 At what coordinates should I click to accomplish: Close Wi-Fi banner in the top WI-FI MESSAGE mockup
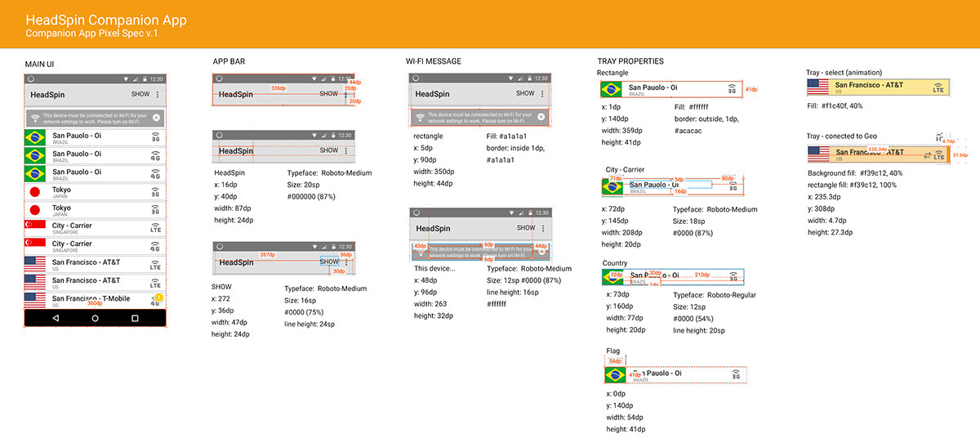click(541, 117)
